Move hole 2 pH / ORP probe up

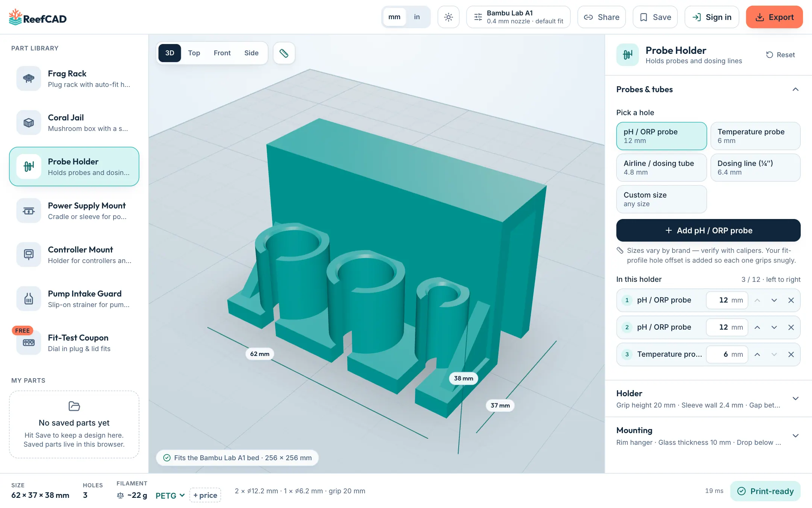coord(757,327)
